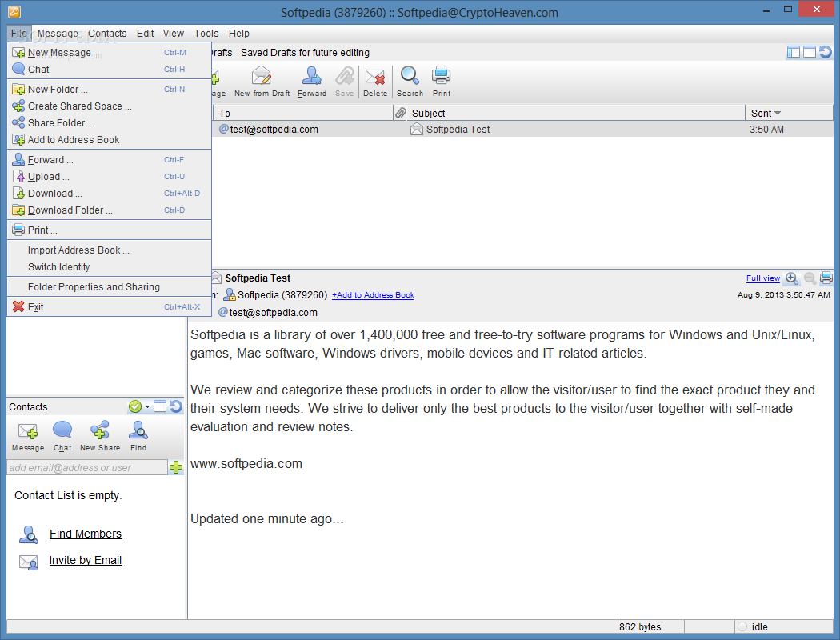Select New Folder menu entry
The height and width of the screenshot is (640, 840).
tap(110, 90)
